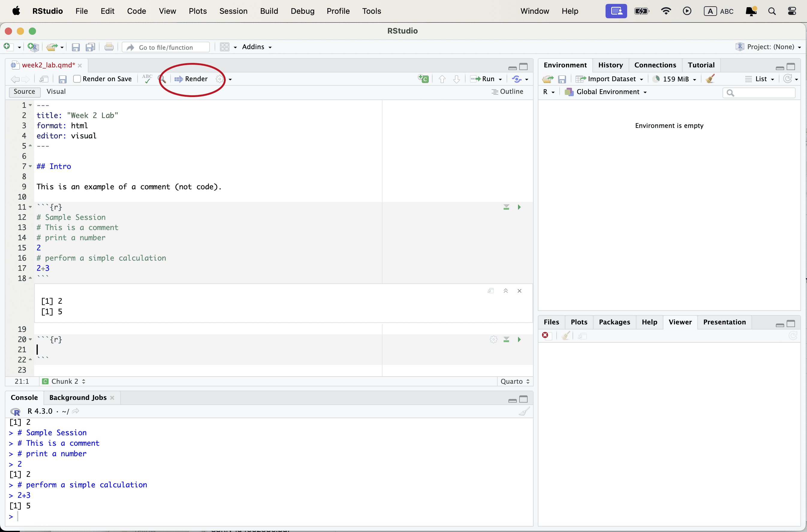
Task: Click the spell check ABC icon
Action: [147, 79]
